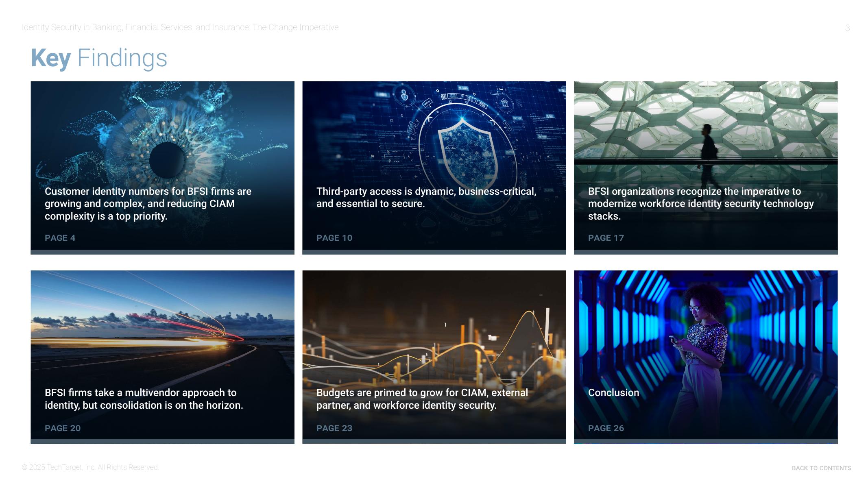Image resolution: width=868 pixels, height=488 pixels.
Task: Click the report title header text
Action: (180, 27)
